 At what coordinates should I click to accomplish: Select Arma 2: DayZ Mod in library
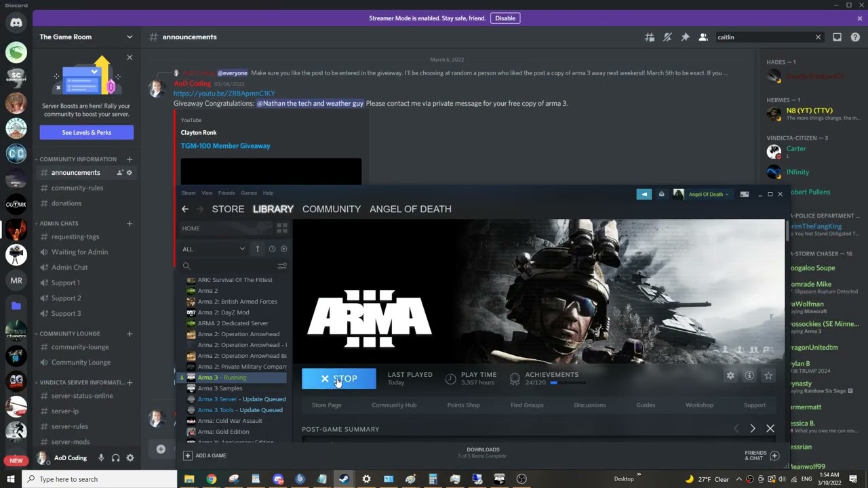(x=223, y=312)
